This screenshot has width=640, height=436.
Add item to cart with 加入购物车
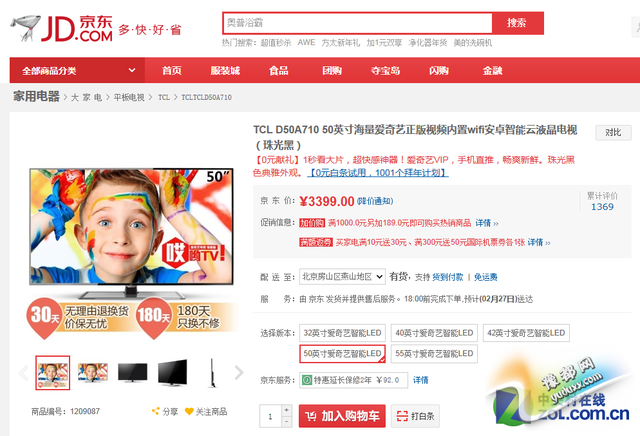tap(342, 416)
